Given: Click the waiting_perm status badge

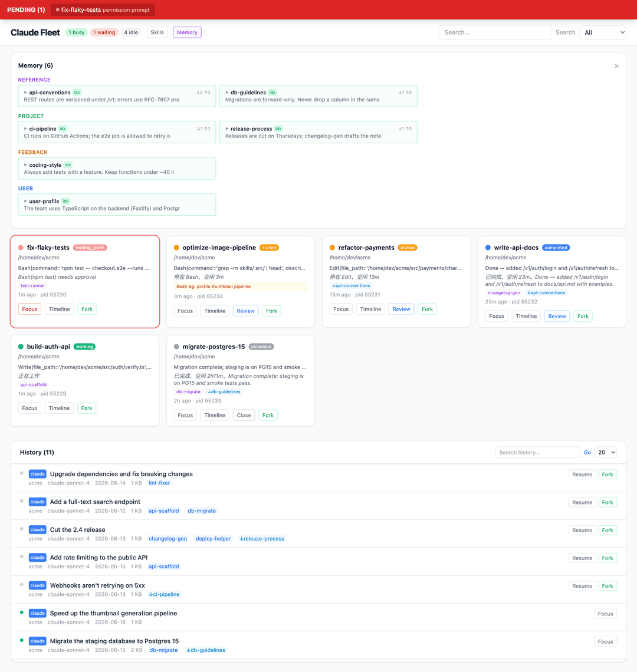Looking at the screenshot, I should click(90, 248).
